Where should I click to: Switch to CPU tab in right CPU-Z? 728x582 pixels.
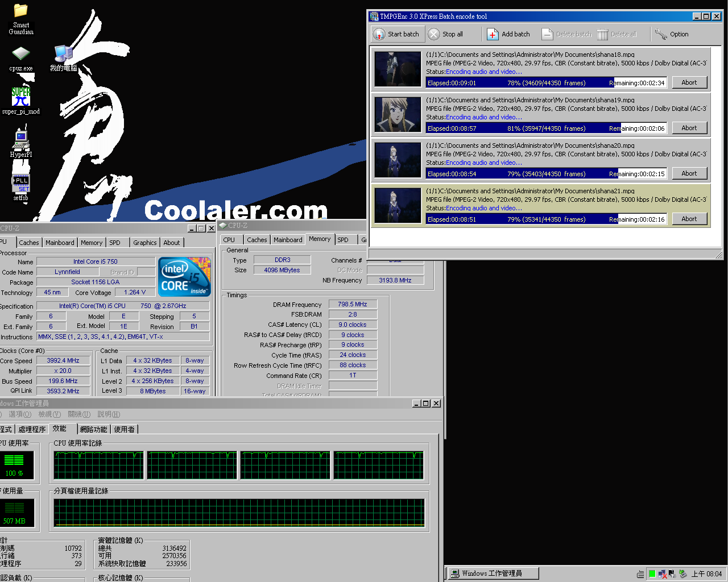(x=229, y=240)
